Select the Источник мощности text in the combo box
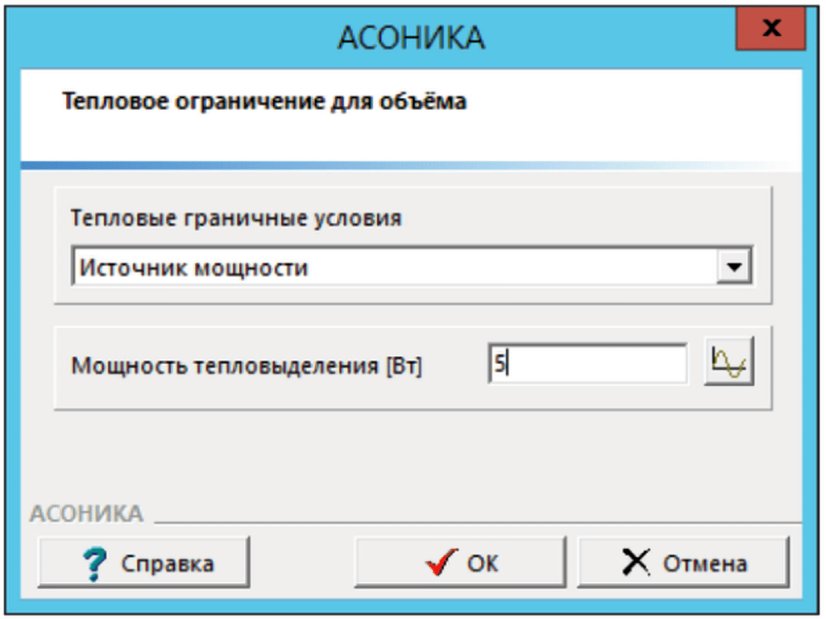826x619 pixels. coord(193,268)
